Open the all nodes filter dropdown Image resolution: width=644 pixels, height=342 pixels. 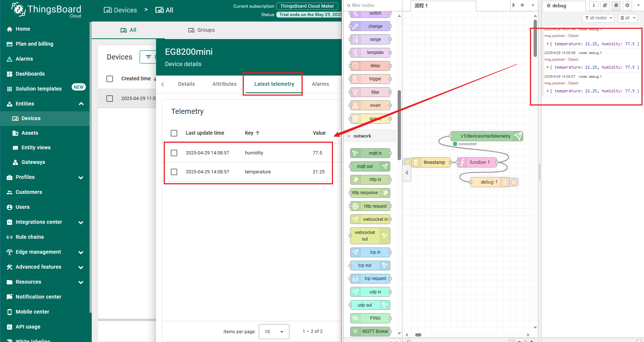click(x=598, y=18)
